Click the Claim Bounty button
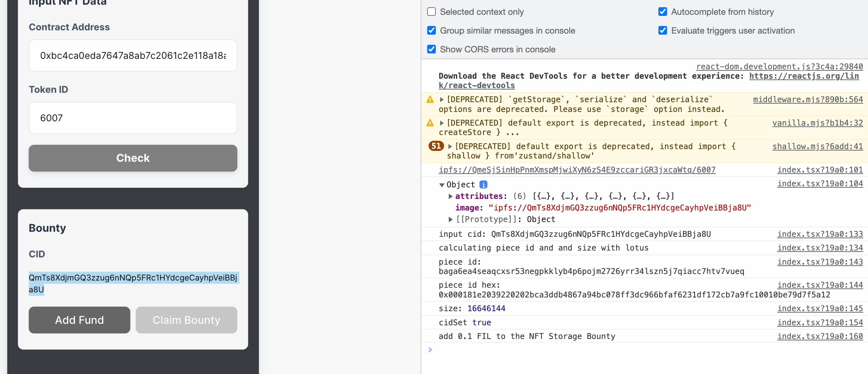The height and width of the screenshot is (374, 868). 187,320
